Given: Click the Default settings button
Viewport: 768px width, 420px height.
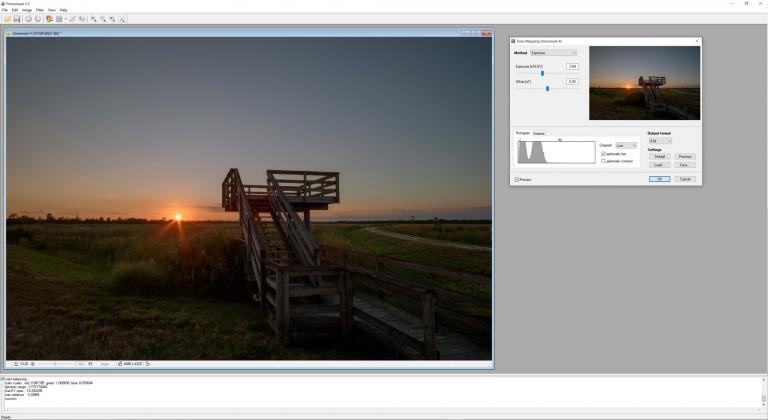Looking at the screenshot, I should tap(659, 157).
